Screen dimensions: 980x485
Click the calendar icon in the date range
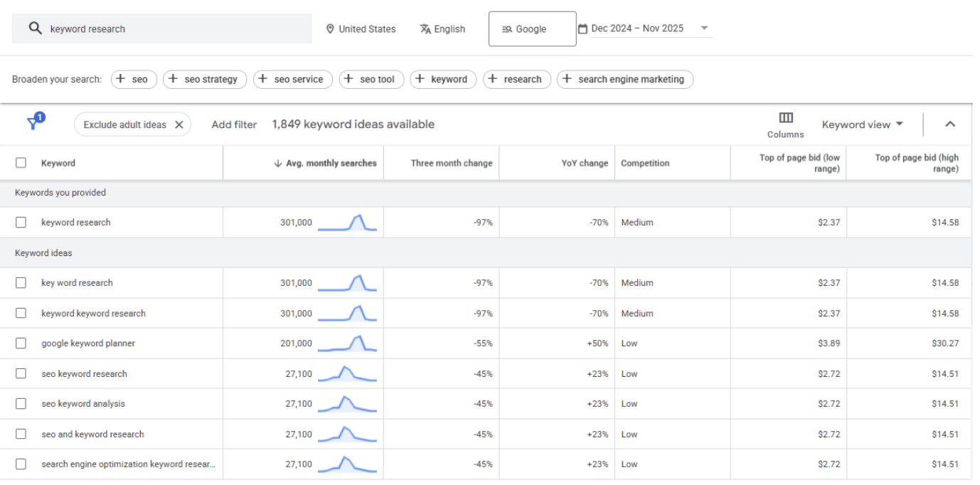click(x=585, y=27)
